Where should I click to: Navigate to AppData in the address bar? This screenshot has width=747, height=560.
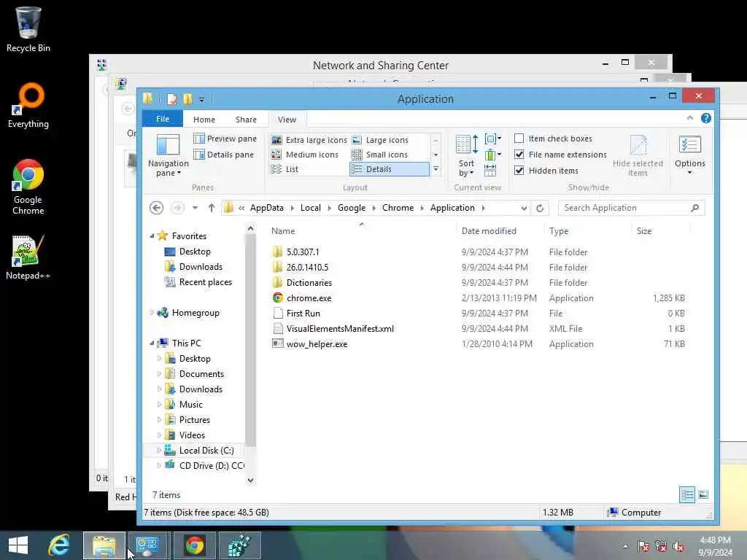[267, 208]
